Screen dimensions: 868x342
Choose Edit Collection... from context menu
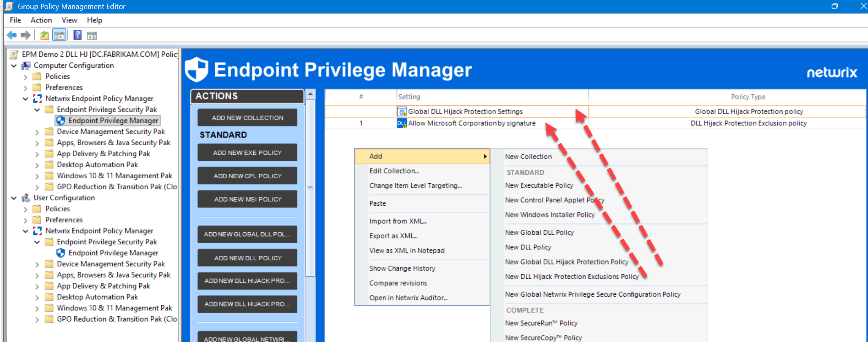(422, 171)
